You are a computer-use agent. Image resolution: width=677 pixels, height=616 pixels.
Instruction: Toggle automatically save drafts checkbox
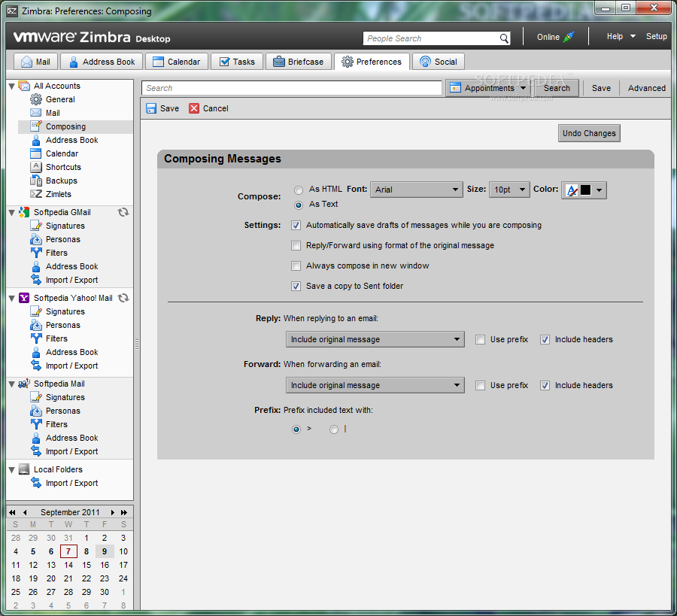[x=296, y=226]
